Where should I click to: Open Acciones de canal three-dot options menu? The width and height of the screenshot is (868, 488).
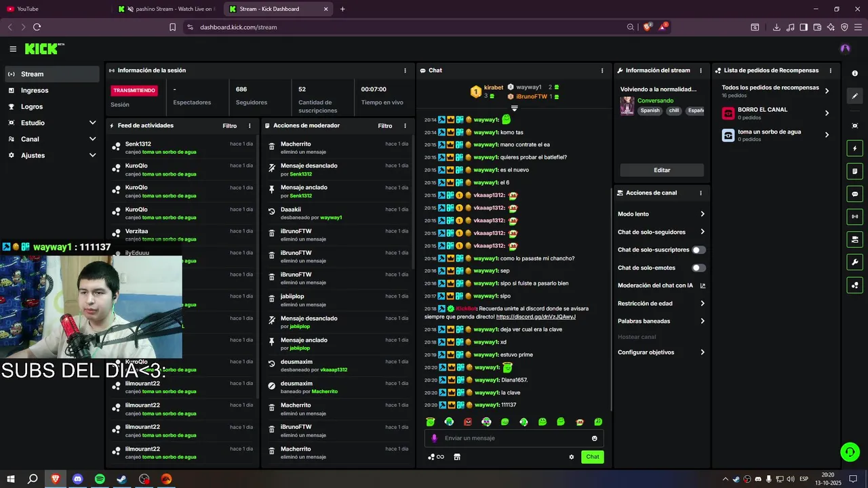[x=701, y=193]
